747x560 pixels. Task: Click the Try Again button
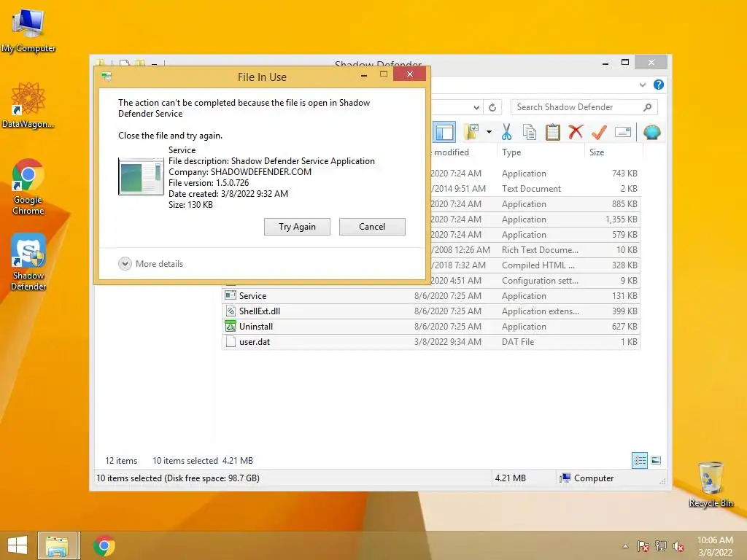[x=297, y=227]
